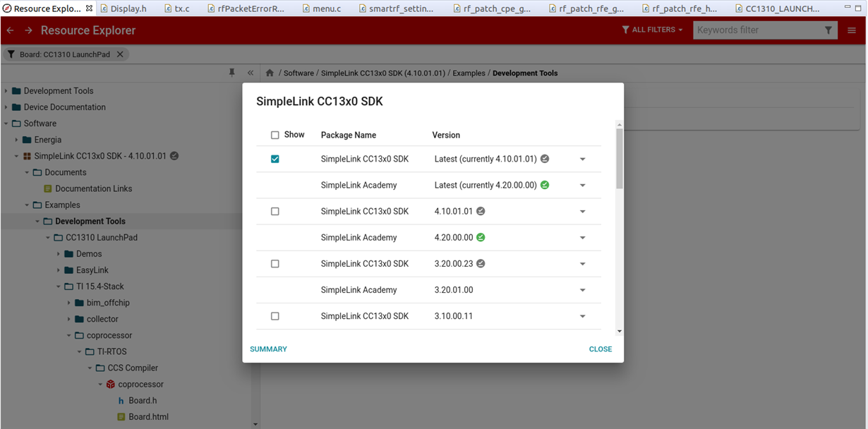Expand the Development Tools top-level tree node
The height and width of the screenshot is (429, 868).
click(x=6, y=91)
